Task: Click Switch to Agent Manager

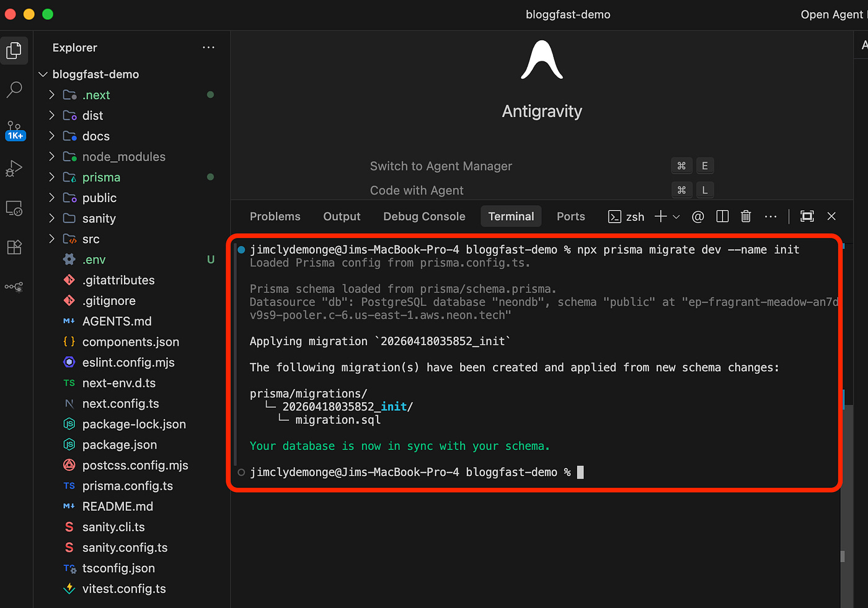Action: pyautogui.click(x=441, y=166)
